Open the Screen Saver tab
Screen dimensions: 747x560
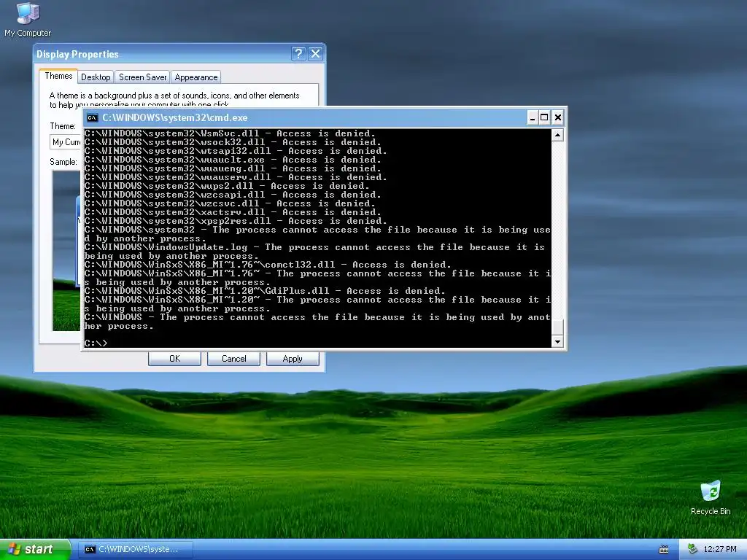click(142, 77)
